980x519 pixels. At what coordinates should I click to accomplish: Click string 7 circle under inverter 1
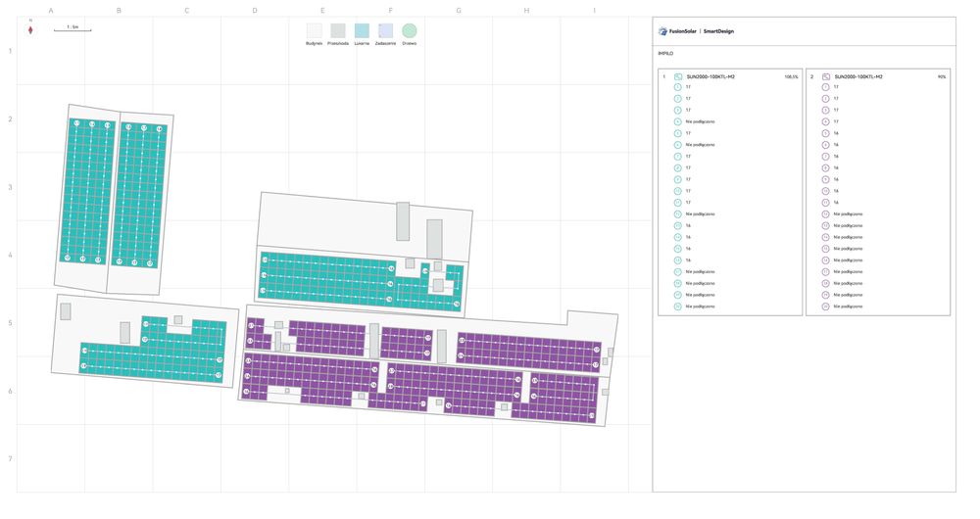[x=677, y=157]
